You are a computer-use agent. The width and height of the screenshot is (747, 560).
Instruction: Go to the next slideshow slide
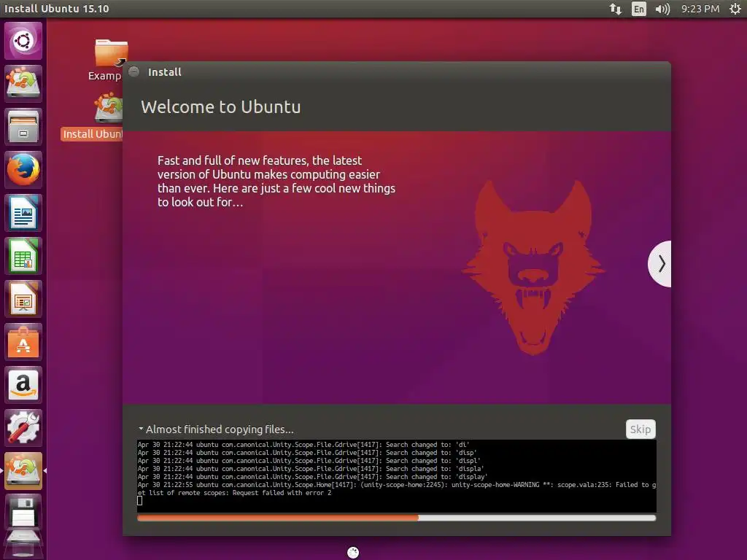pos(660,263)
